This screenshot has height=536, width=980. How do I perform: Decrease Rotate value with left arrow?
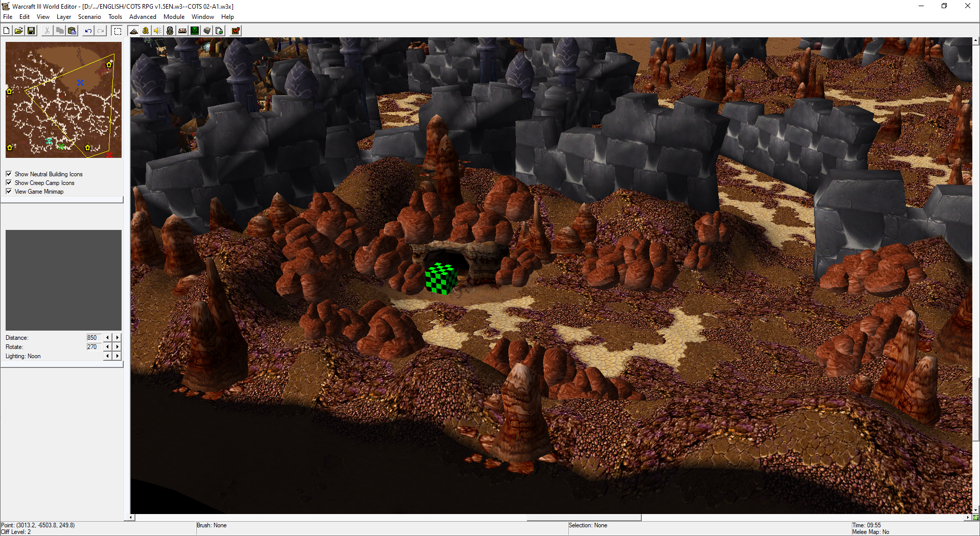coord(107,346)
